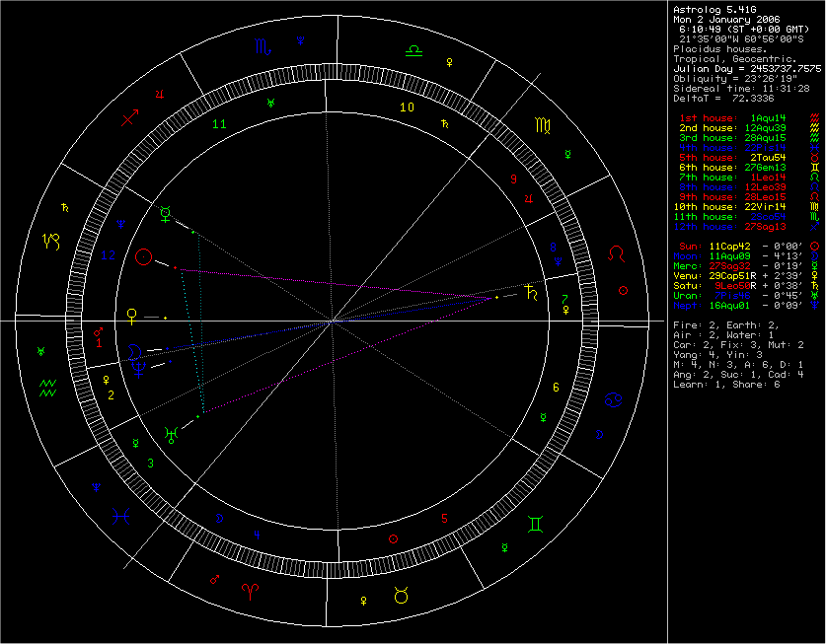Viewport: 826px width, 644px height.
Task: Click the large Scorpio glyph on the zodiac wheel
Action: 263,47
